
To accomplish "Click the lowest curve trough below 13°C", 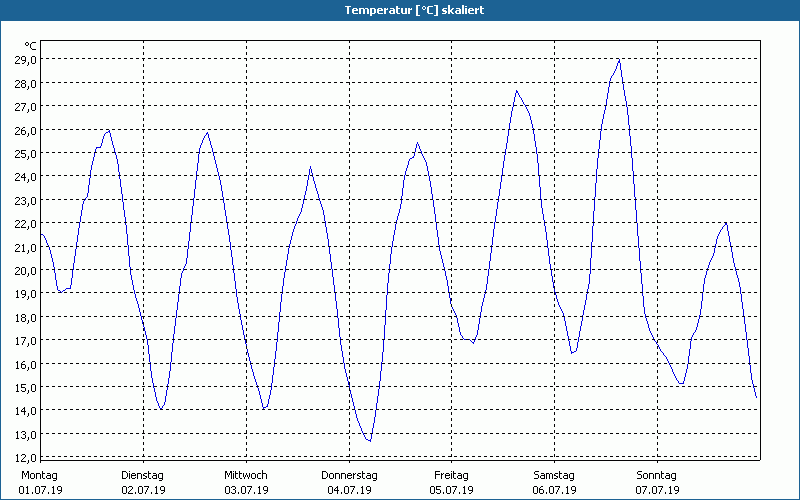I will pyautogui.click(x=369, y=440).
